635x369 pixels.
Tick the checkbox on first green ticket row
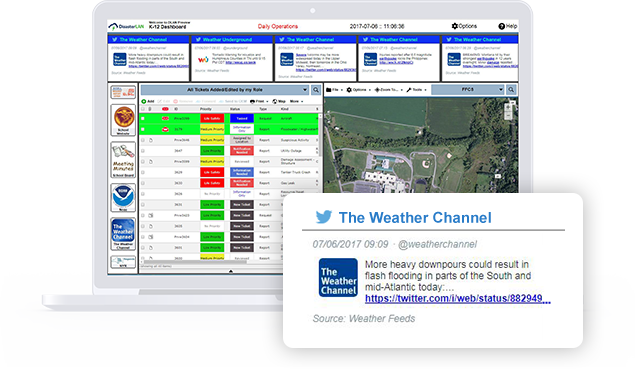(x=143, y=118)
